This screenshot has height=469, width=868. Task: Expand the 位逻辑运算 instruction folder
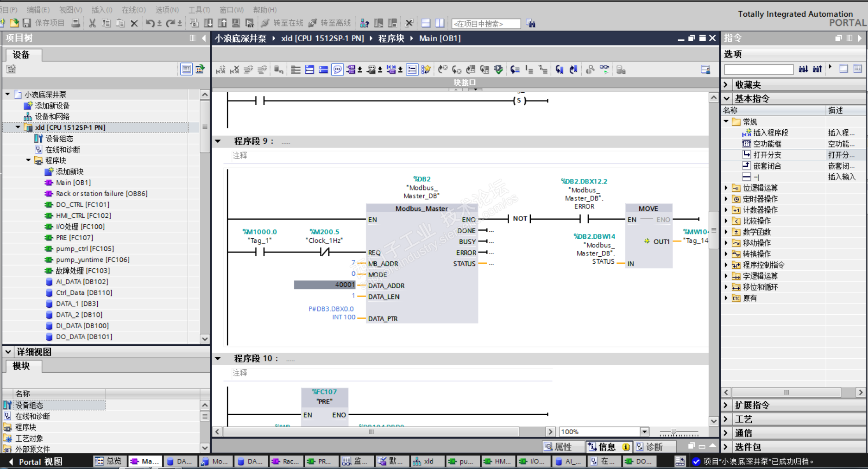[x=726, y=188]
